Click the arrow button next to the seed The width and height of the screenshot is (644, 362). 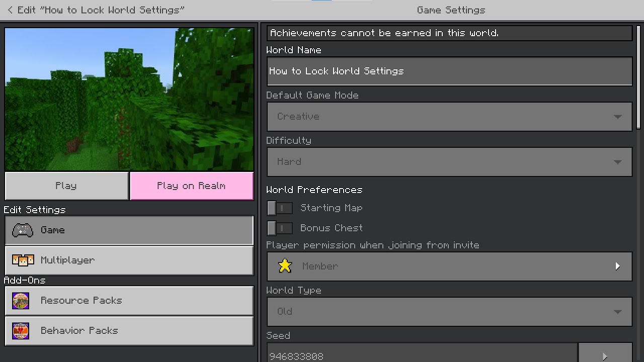click(x=605, y=353)
